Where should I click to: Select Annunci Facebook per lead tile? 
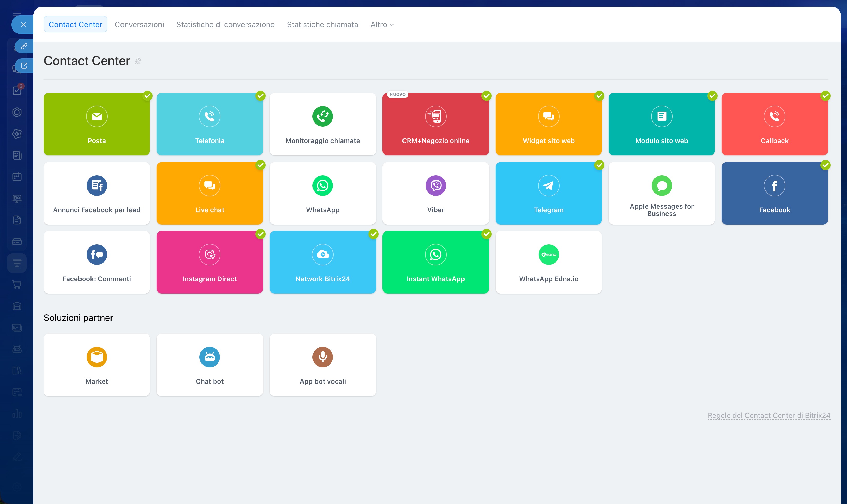click(96, 193)
